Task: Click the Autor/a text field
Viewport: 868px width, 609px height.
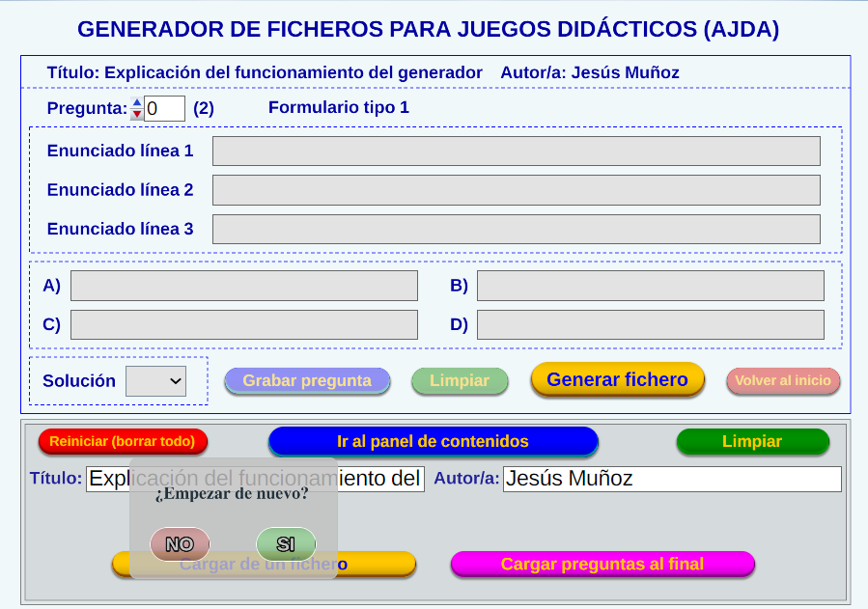Action: click(671, 479)
